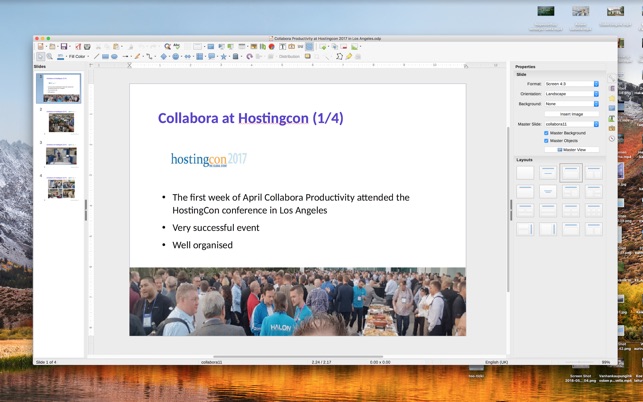This screenshot has width=643, height=402.
Task: Uncheck the Master Background checkbox
Action: (546, 133)
